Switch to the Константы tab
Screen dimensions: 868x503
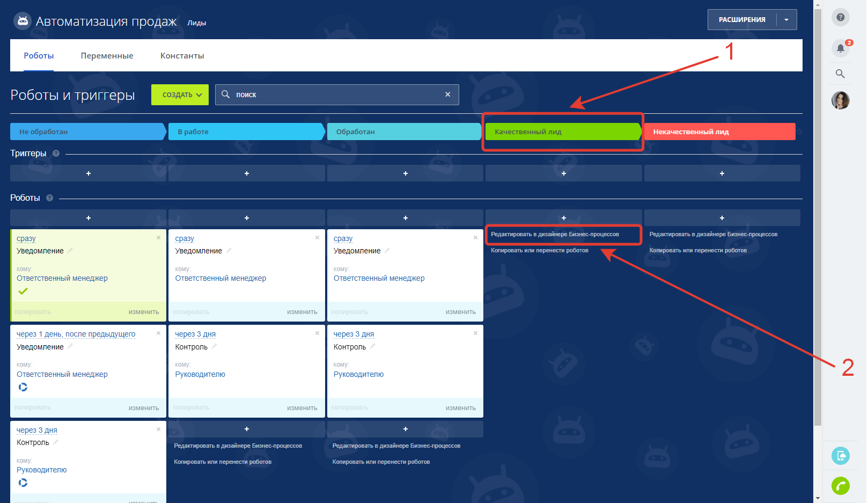182,56
